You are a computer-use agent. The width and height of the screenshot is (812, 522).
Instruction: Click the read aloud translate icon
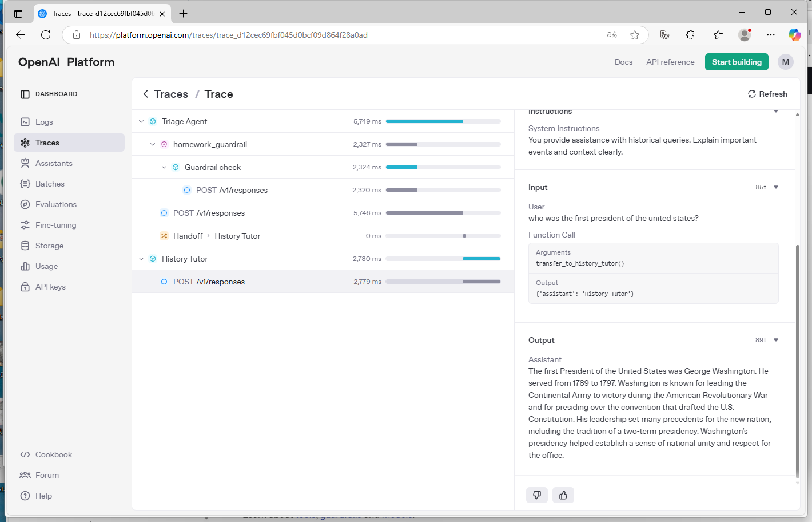point(612,35)
